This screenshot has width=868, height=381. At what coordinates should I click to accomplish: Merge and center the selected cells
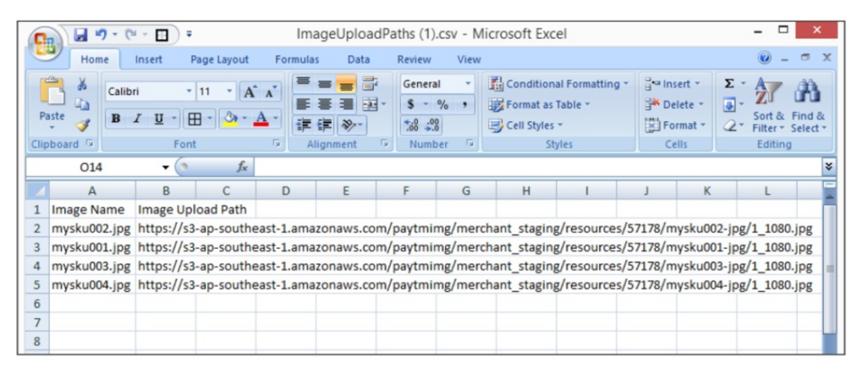[370, 104]
